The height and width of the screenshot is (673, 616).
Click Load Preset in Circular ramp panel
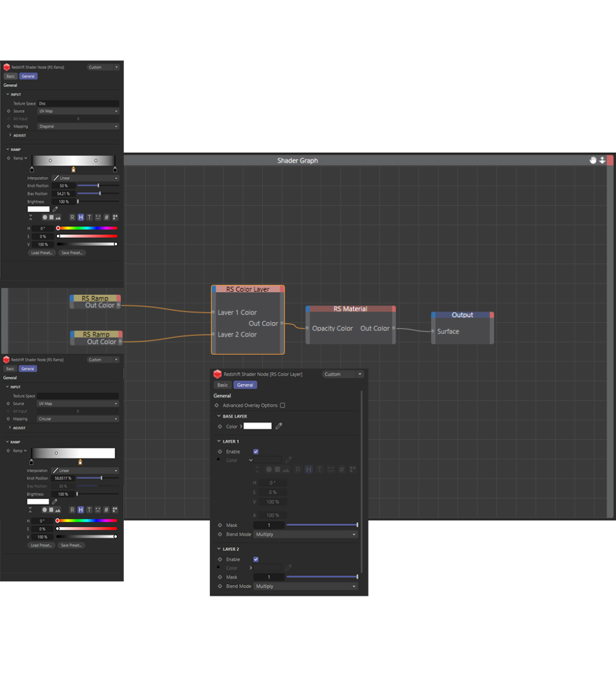[x=41, y=545]
